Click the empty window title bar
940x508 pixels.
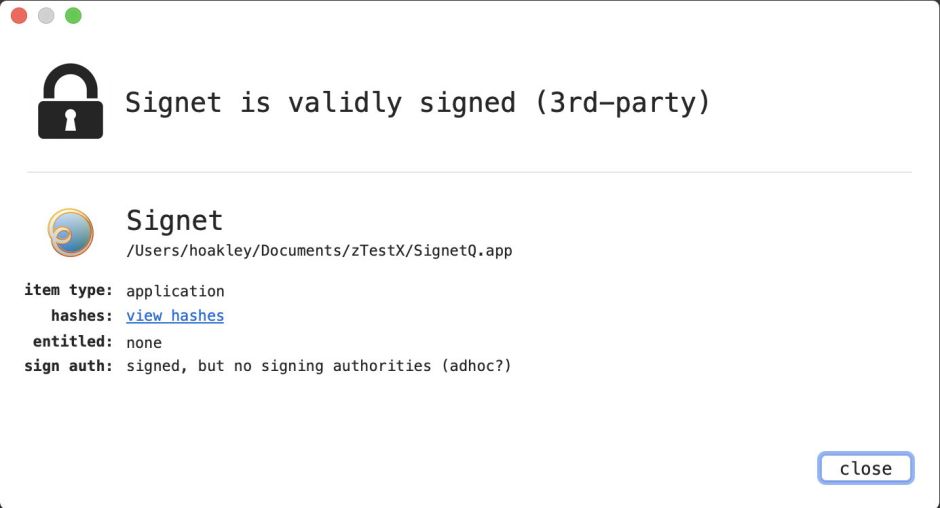[470, 16]
